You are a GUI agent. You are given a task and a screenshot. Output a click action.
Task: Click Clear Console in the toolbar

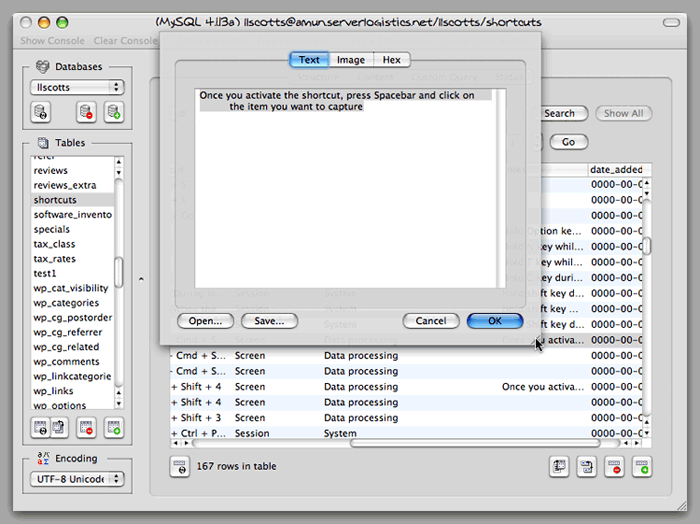(x=125, y=41)
